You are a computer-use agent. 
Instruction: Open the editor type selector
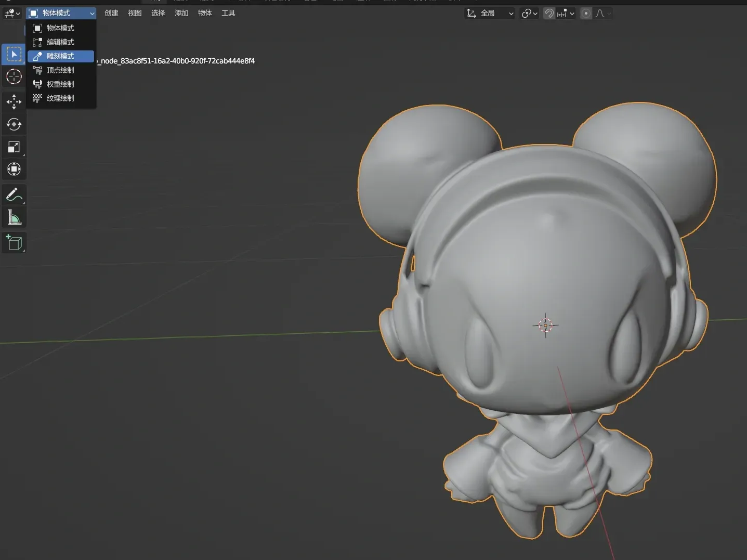12,14
